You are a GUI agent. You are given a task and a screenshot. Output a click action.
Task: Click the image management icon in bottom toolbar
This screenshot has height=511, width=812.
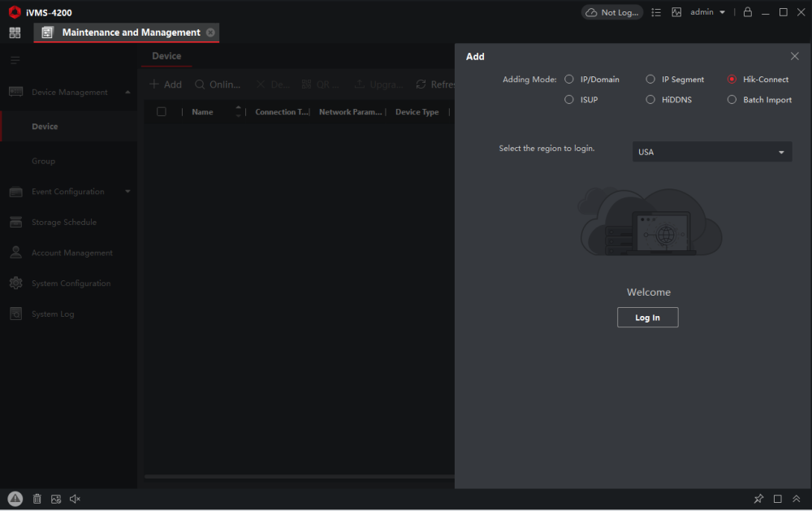(56, 498)
